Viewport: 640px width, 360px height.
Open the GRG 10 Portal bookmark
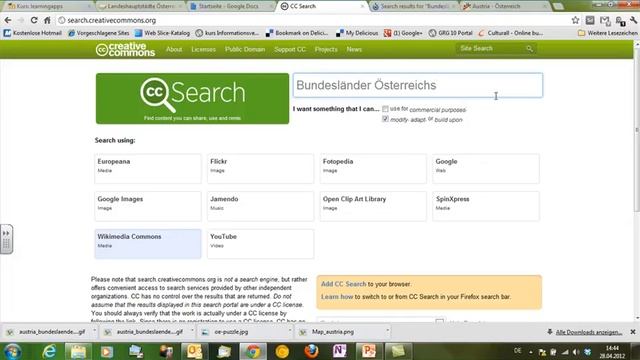tap(451, 33)
